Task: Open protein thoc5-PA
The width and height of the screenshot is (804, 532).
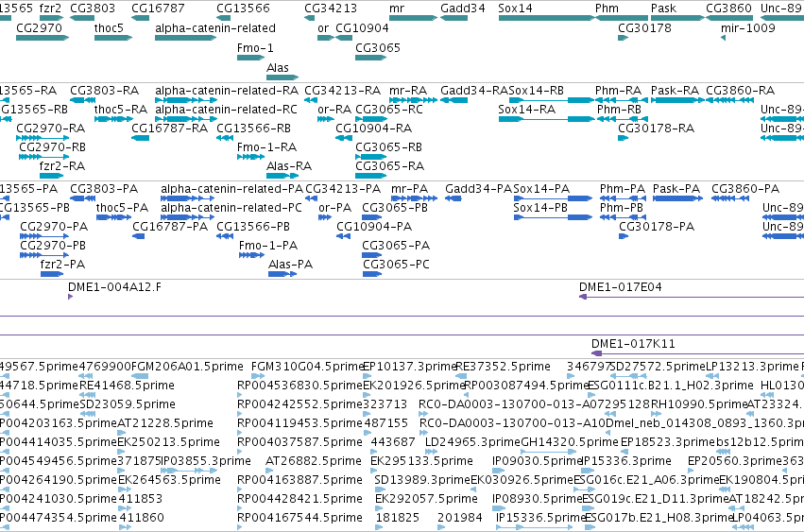Action: point(122,208)
